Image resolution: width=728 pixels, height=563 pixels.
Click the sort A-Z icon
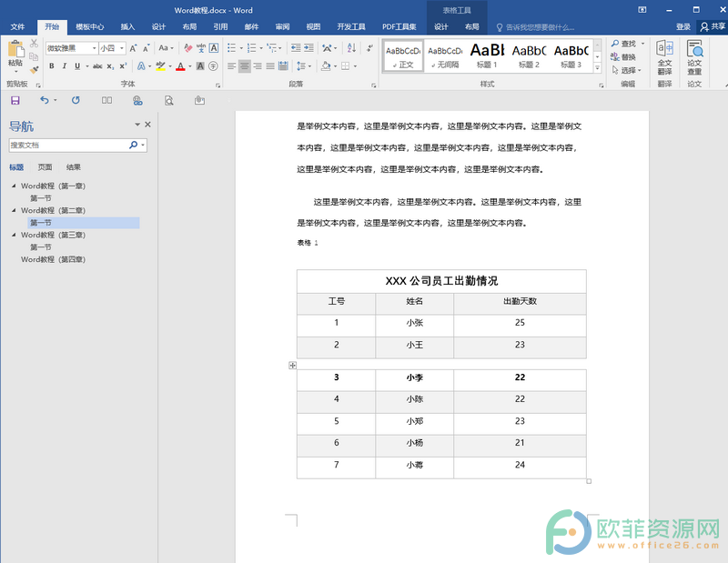point(351,48)
